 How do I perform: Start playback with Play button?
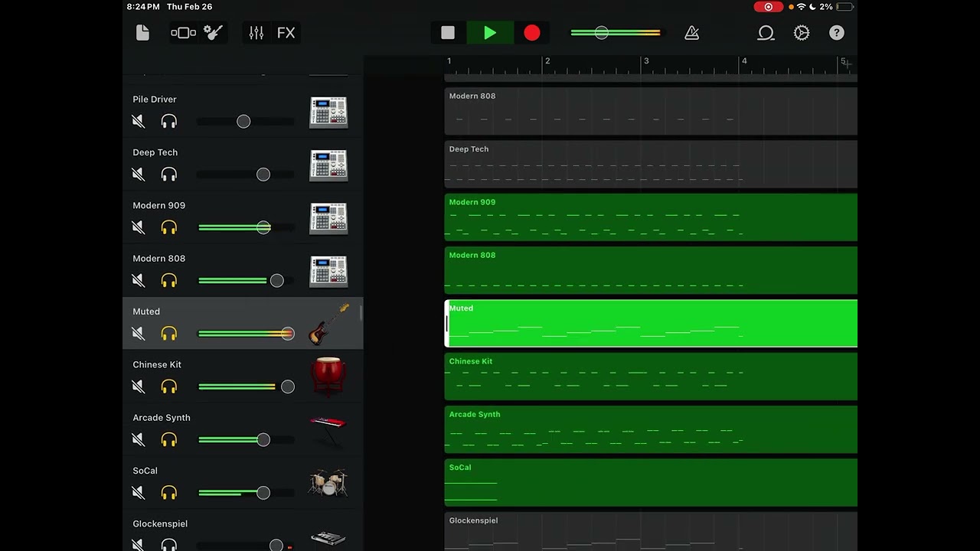tap(490, 33)
